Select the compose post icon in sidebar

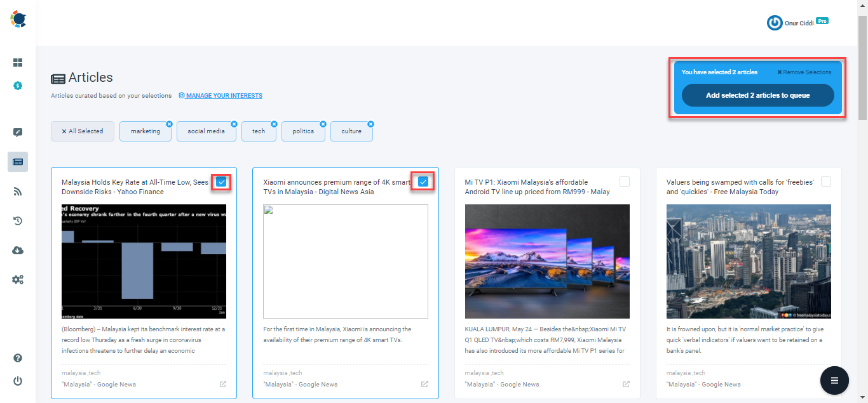coord(18,132)
